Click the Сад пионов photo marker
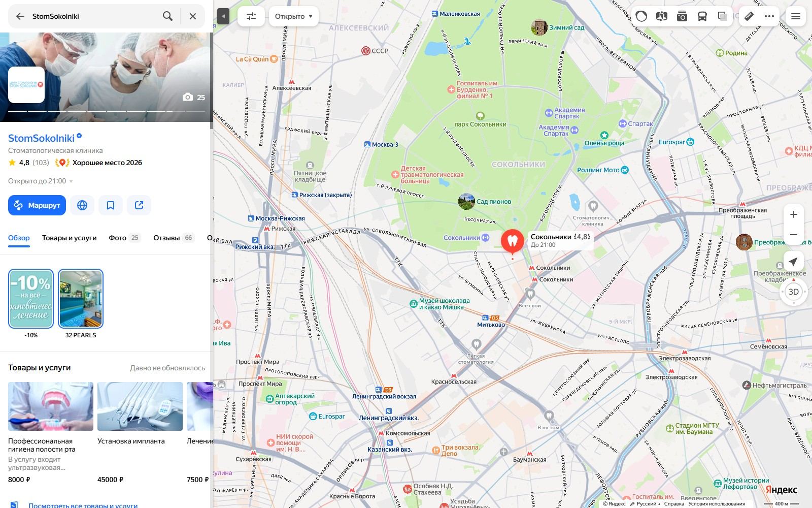Image resolution: width=812 pixels, height=508 pixels. tap(466, 201)
